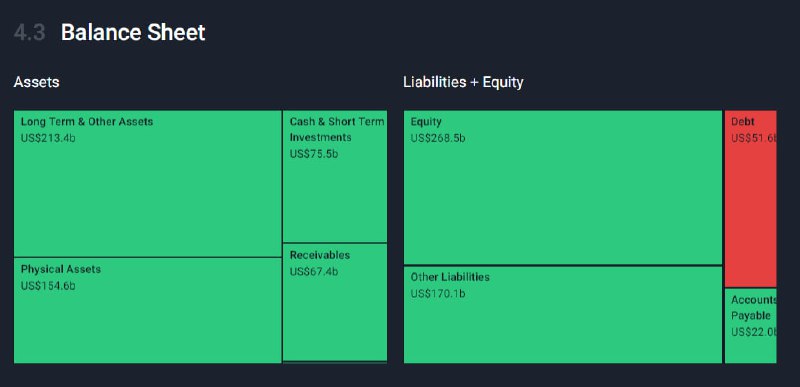Viewport: 800px width, 387px height.
Task: Click the US$154.6b value text
Action: coord(48,286)
